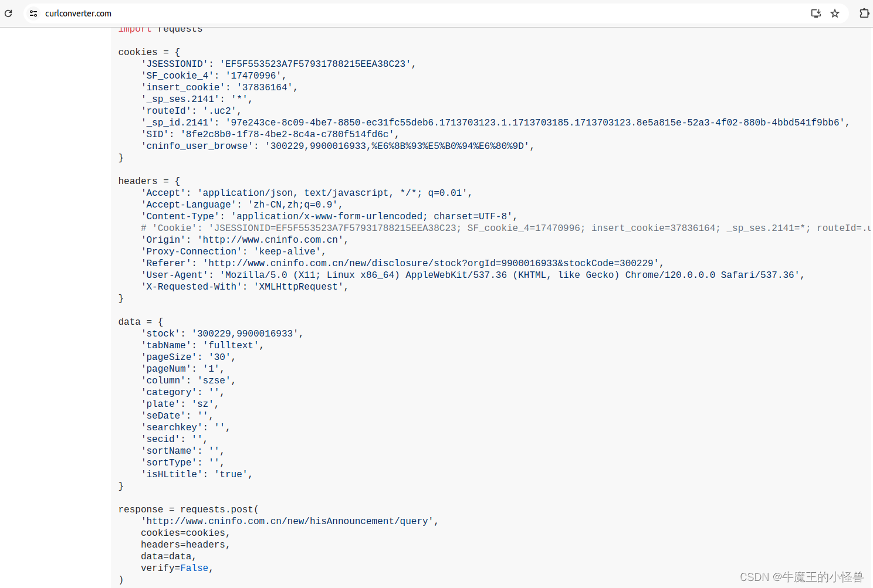Click the 'sortName' line
Screen dimensions: 873x588
click(182, 451)
